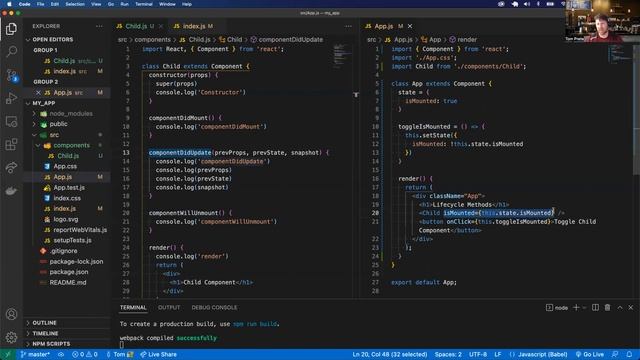Viewport: 640px width, 360px height.
Task: Click master branch in status bar
Action: [x=35, y=354]
